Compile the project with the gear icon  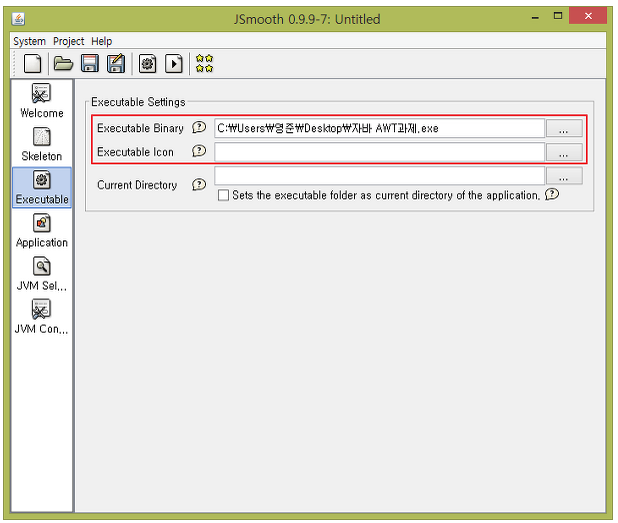(x=147, y=63)
